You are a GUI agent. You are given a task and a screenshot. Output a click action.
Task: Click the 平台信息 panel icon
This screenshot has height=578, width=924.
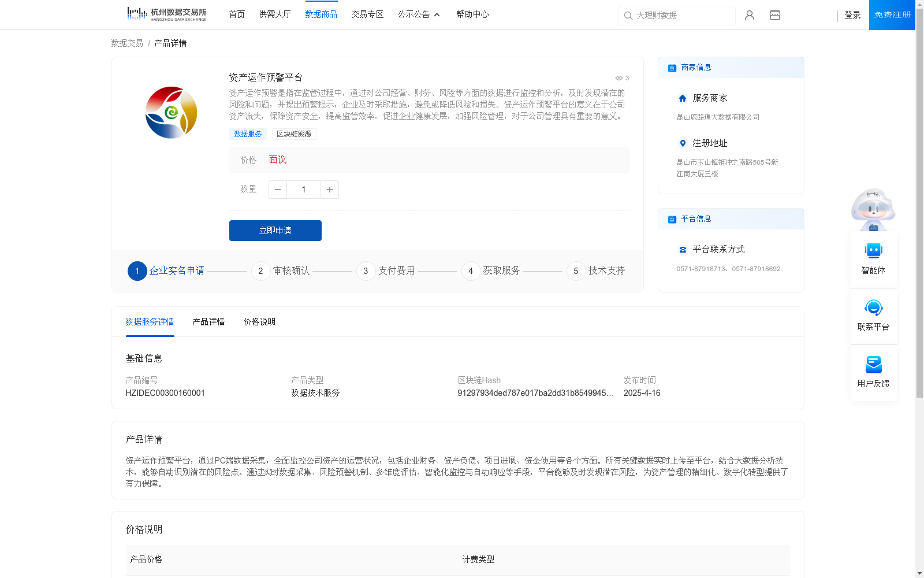tap(672, 220)
